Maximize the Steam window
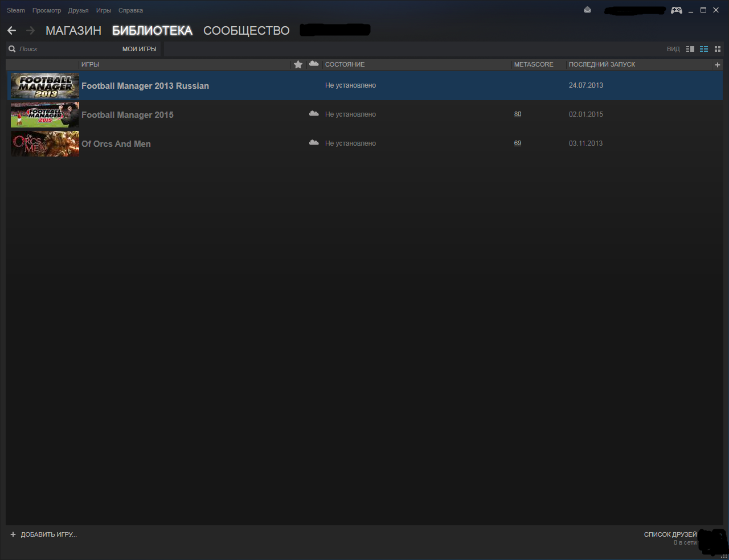The width and height of the screenshot is (729, 560). (x=703, y=10)
